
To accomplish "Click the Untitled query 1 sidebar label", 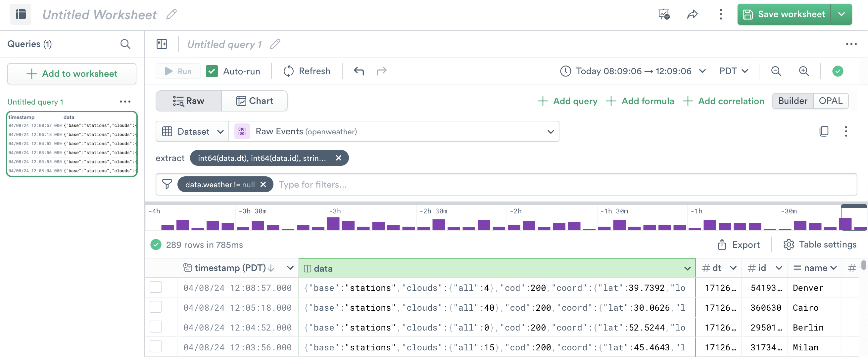I will point(35,102).
